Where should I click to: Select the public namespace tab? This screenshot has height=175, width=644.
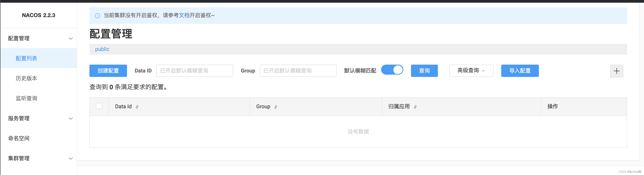click(x=102, y=49)
